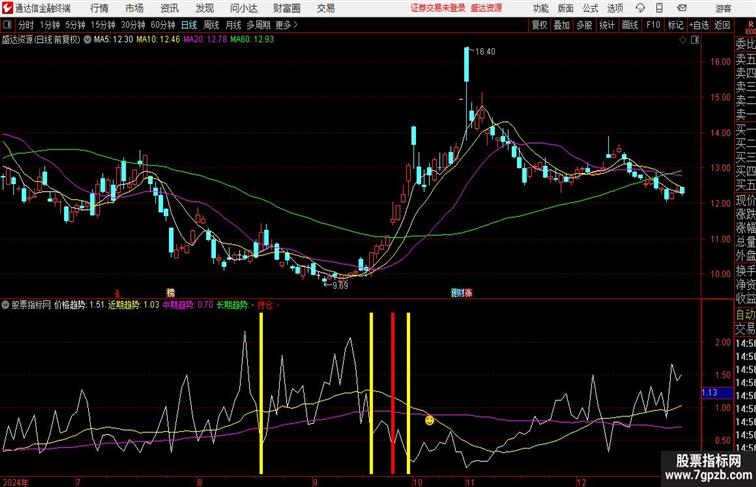Open the headset customer service icon
This screenshot has width=756, height=487.
640,8
